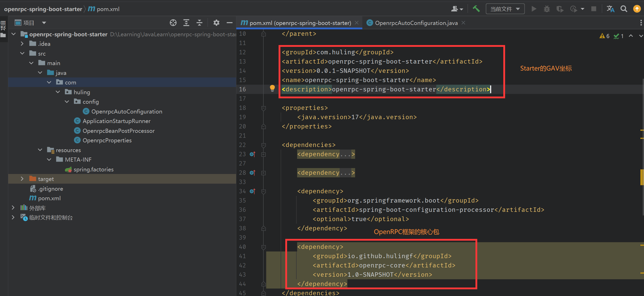Close the pom.xml editor tab

click(357, 23)
